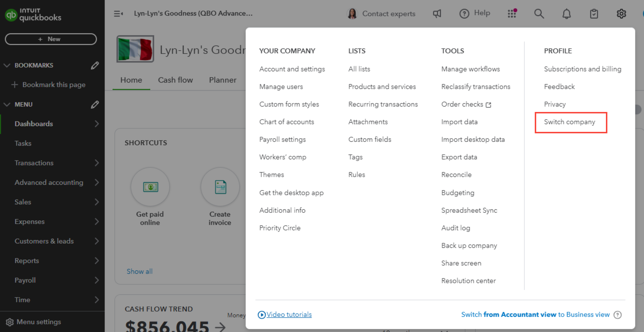The height and width of the screenshot is (332, 644).
Task: Edit bookmarks with the pencil icon
Action: tap(95, 65)
